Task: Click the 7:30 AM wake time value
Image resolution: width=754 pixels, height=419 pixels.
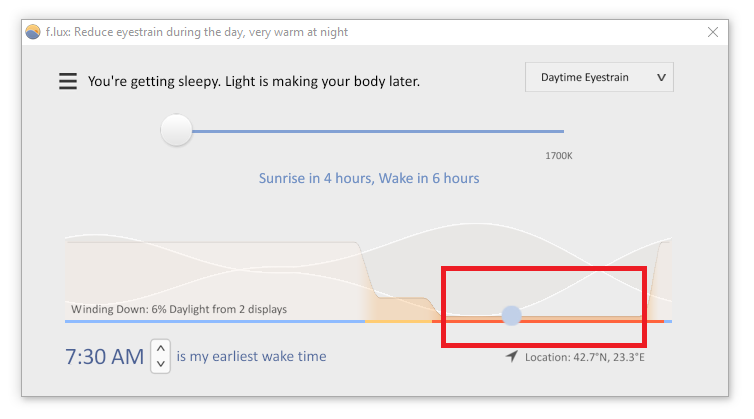Action: 104,357
